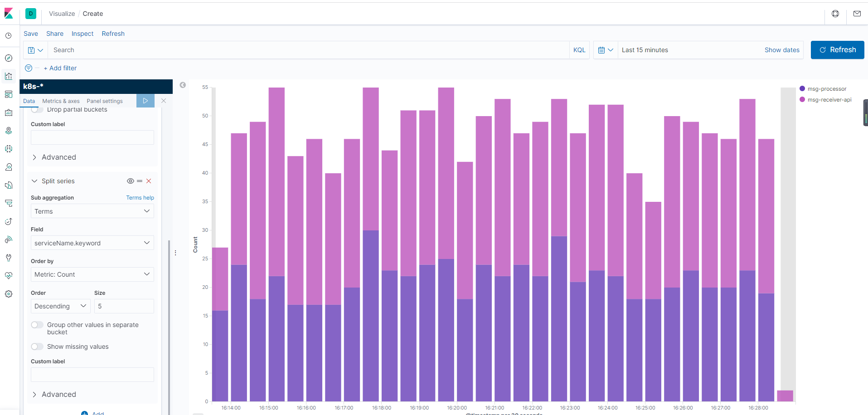Open the Maps icon in sidebar
This screenshot has width=868, height=415.
pos(9,131)
